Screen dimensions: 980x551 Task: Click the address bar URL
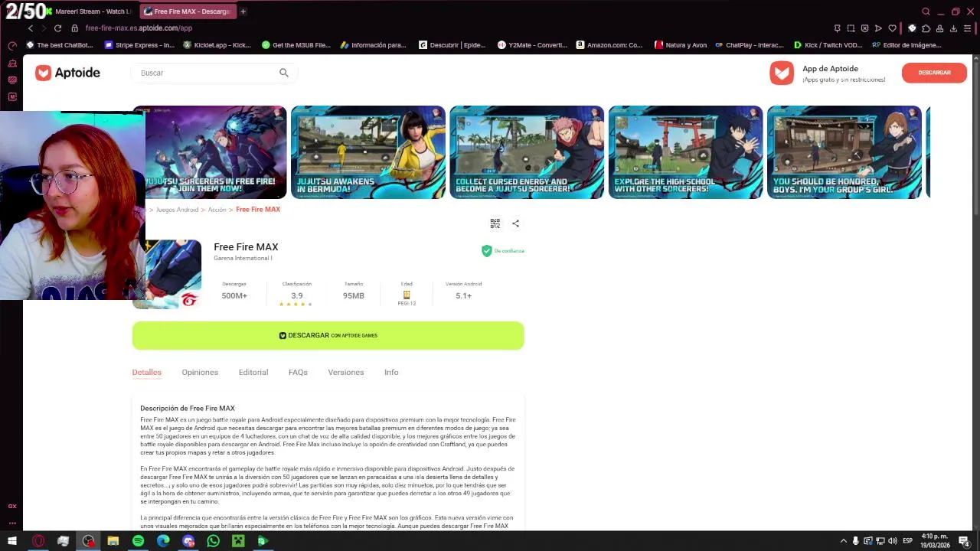point(139,28)
